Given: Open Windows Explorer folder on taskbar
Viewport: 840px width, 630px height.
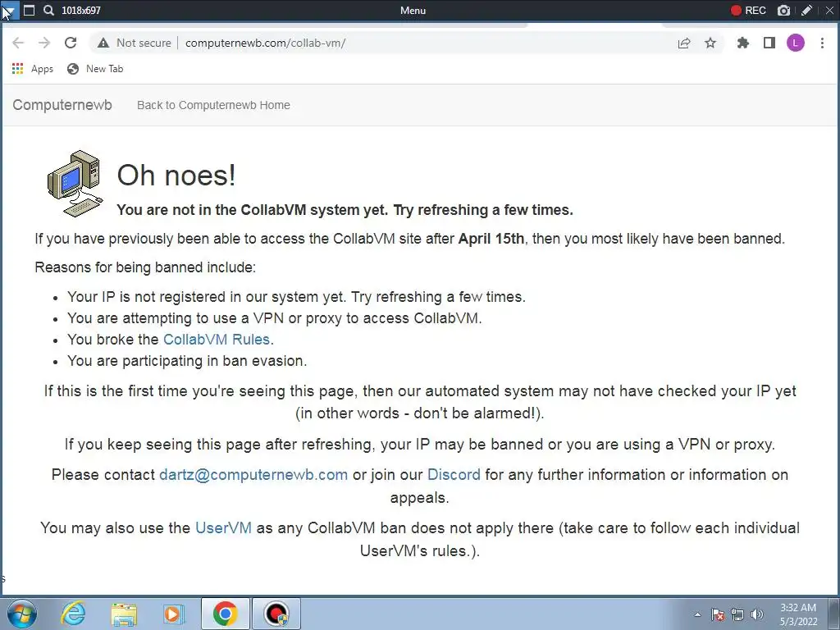Looking at the screenshot, I should coord(124,614).
